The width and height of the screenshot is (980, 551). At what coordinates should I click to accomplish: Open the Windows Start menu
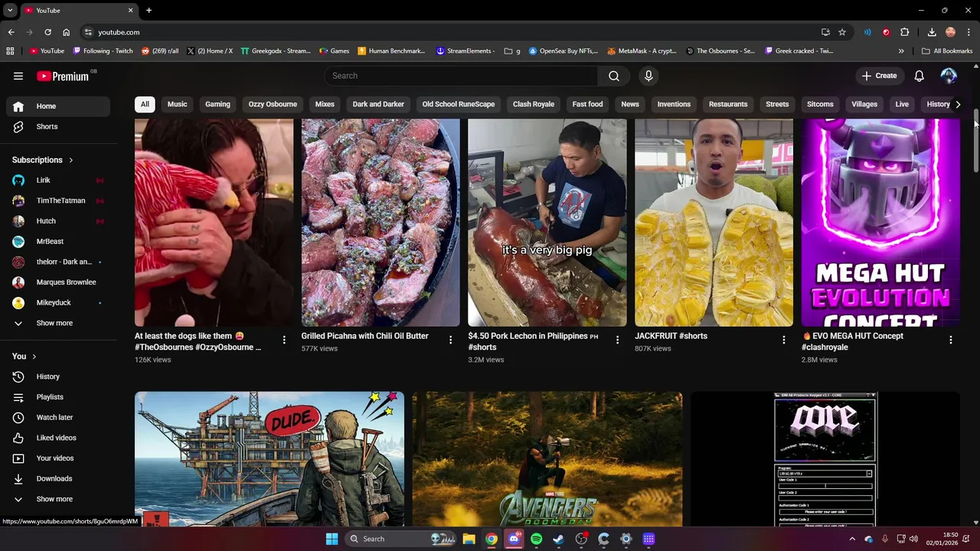point(332,539)
